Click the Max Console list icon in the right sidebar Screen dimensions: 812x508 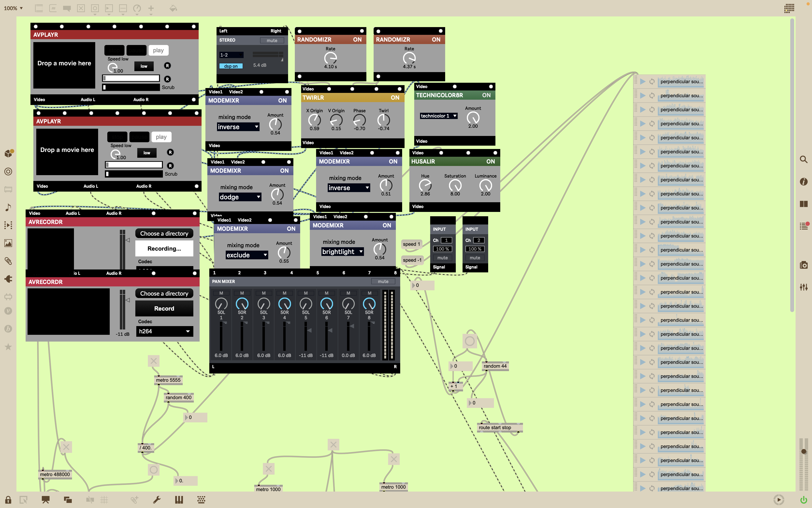pyautogui.click(x=804, y=226)
